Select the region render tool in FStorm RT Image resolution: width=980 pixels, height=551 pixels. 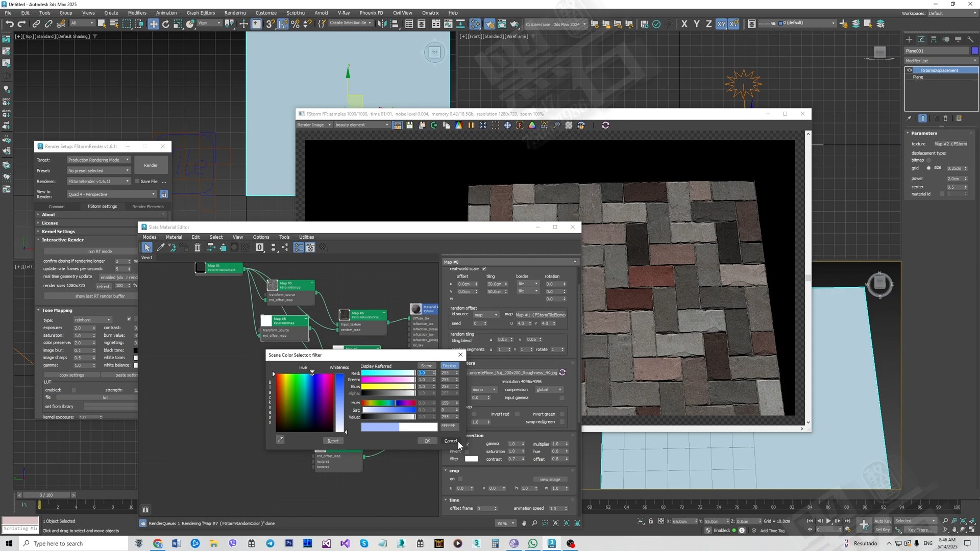(x=495, y=125)
